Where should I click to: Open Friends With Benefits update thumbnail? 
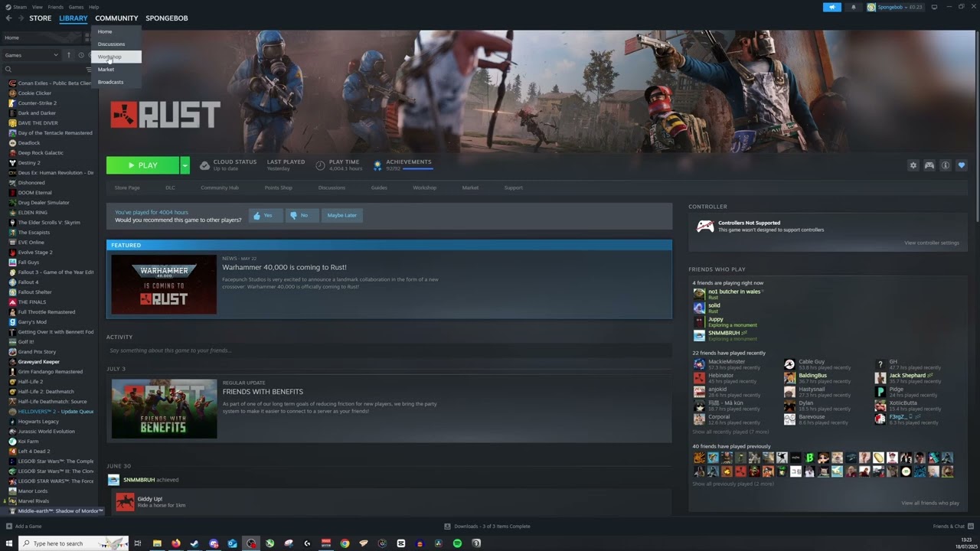[x=164, y=409]
